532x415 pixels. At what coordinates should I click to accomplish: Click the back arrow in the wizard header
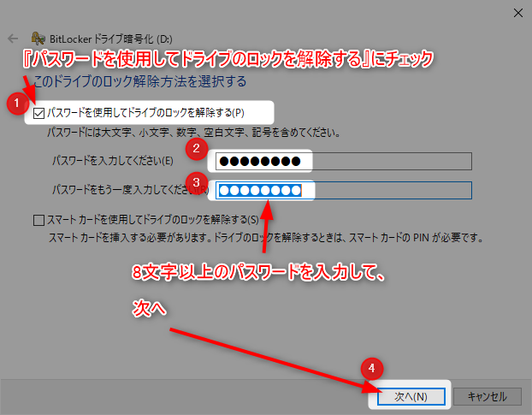coord(13,39)
